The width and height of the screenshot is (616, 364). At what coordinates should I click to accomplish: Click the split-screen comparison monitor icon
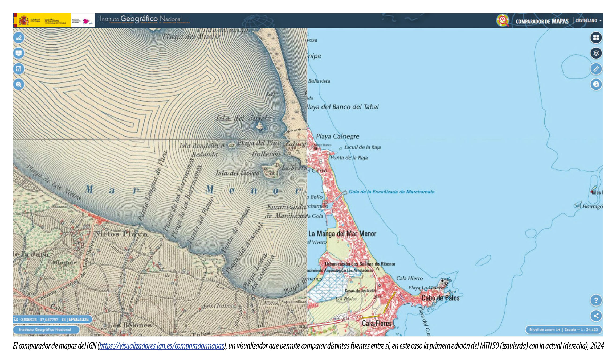(19, 53)
